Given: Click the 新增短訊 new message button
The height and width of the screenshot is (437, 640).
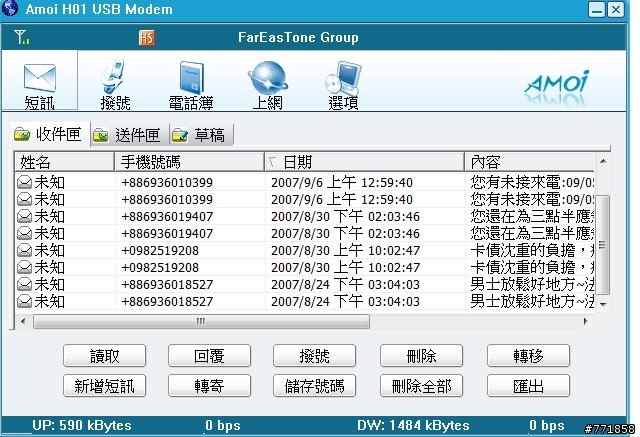Looking at the screenshot, I should pos(104,386).
